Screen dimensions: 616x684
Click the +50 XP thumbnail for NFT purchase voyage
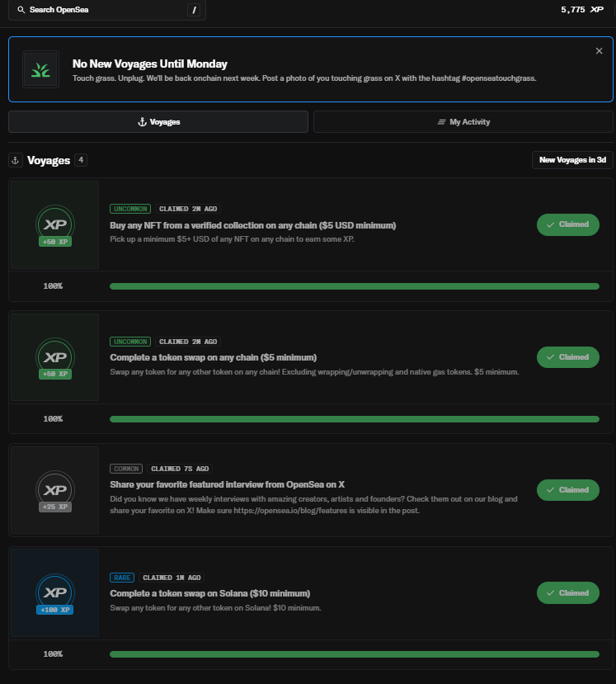click(x=55, y=225)
